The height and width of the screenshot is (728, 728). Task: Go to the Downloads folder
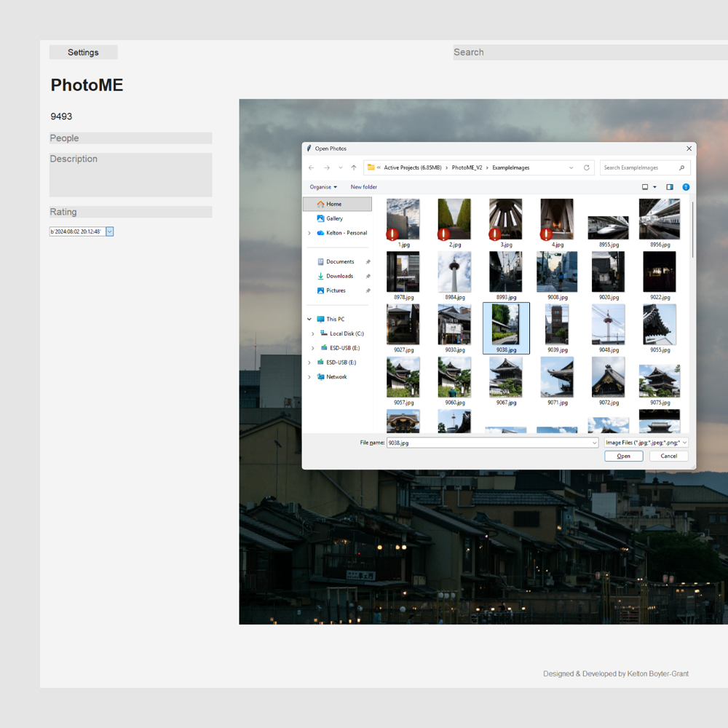coord(339,276)
